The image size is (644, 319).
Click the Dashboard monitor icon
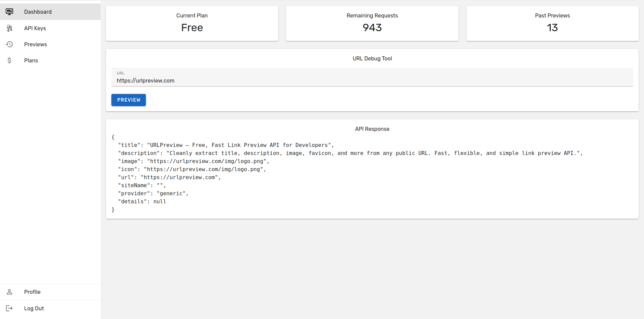click(9, 12)
